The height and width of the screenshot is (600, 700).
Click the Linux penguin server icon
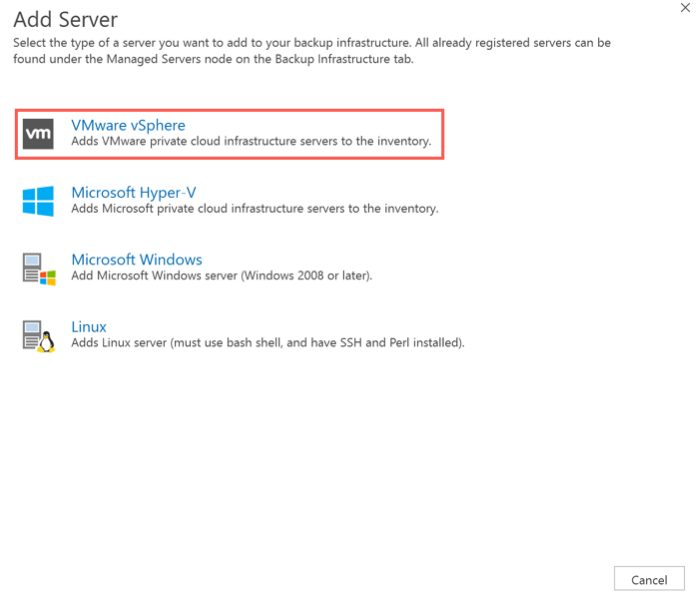click(x=38, y=335)
